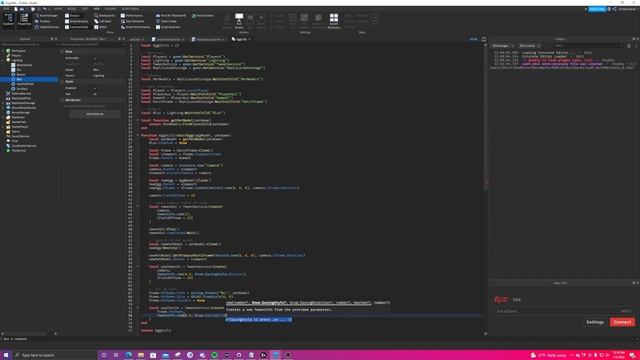
Task: Collapse the Lighting tree node
Action: point(3,60)
